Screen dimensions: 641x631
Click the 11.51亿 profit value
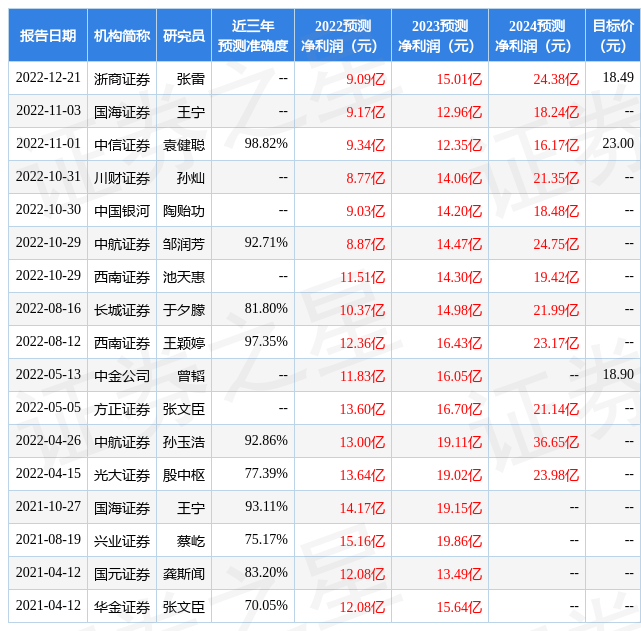pos(362,277)
